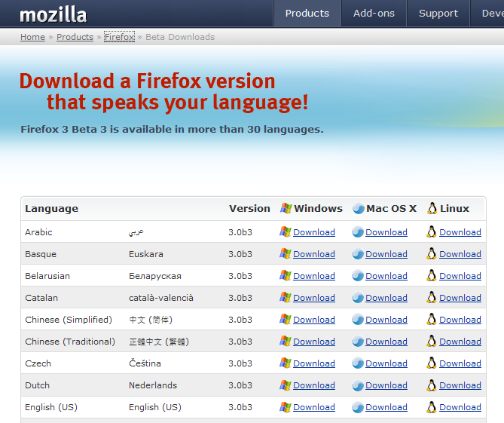Go to Home via breadcrumb
This screenshot has width=504, height=423.
[x=33, y=37]
